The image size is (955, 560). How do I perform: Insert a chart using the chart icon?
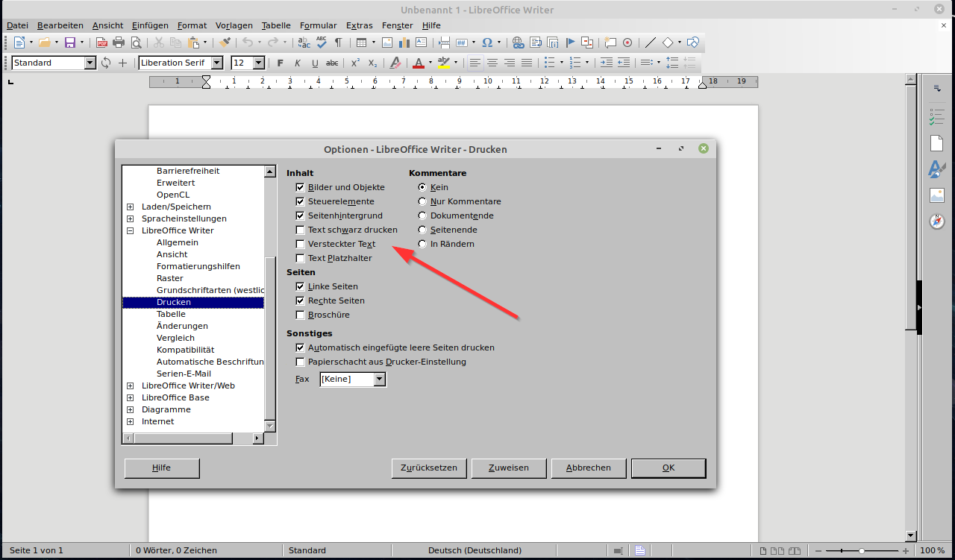(x=404, y=43)
